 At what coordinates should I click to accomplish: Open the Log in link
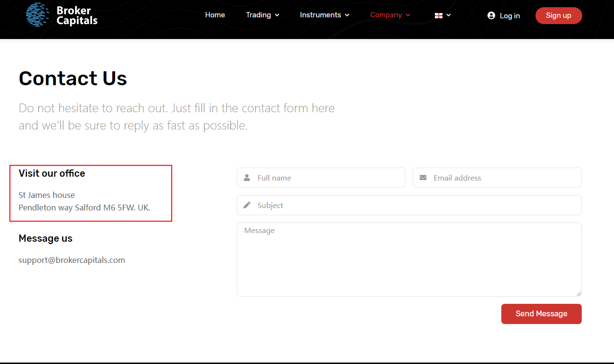click(x=509, y=16)
